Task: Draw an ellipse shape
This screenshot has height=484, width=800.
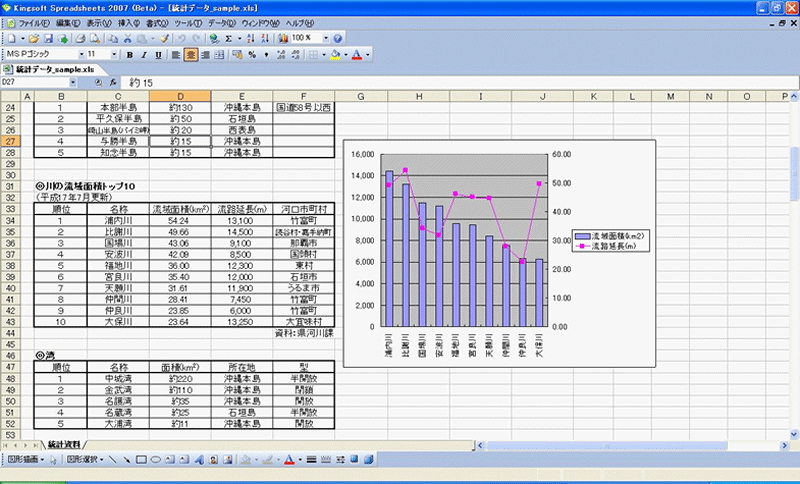Action: (x=156, y=460)
